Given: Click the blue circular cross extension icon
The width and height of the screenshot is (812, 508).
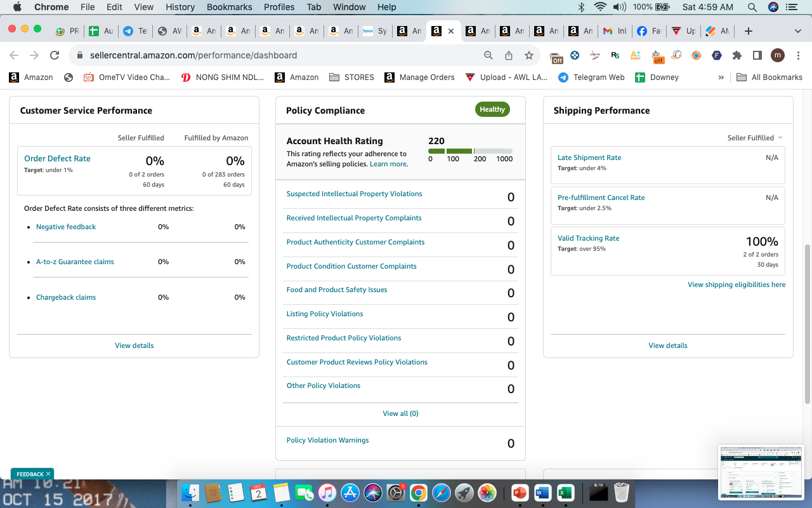Looking at the screenshot, I should [x=575, y=55].
